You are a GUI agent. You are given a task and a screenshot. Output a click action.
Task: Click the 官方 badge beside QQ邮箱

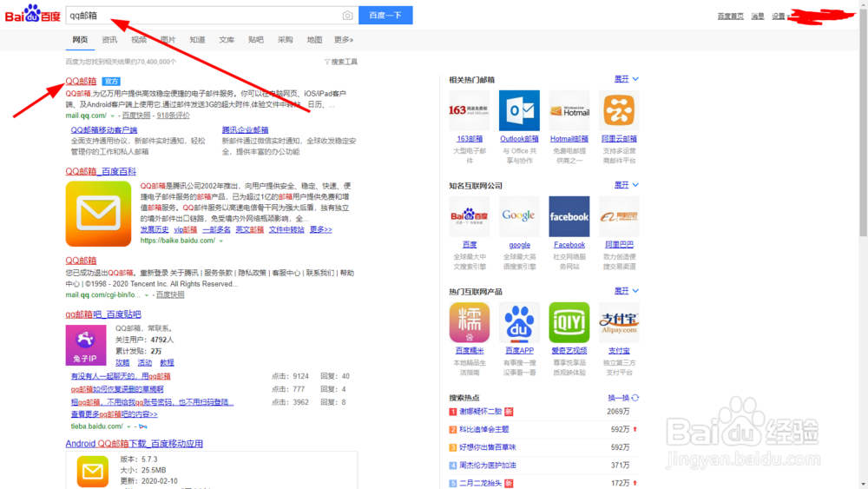[111, 82]
